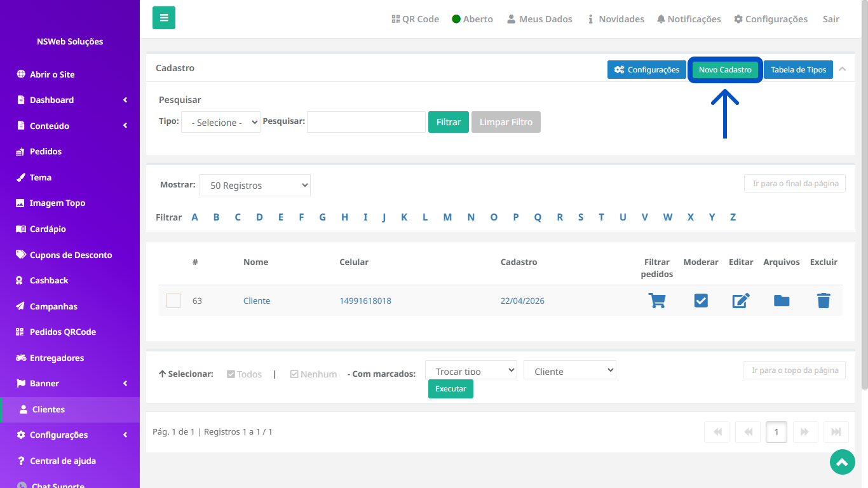This screenshot has width=868, height=488.
Task: Open Tema in the sidebar
Action: pyautogui.click(x=70, y=177)
